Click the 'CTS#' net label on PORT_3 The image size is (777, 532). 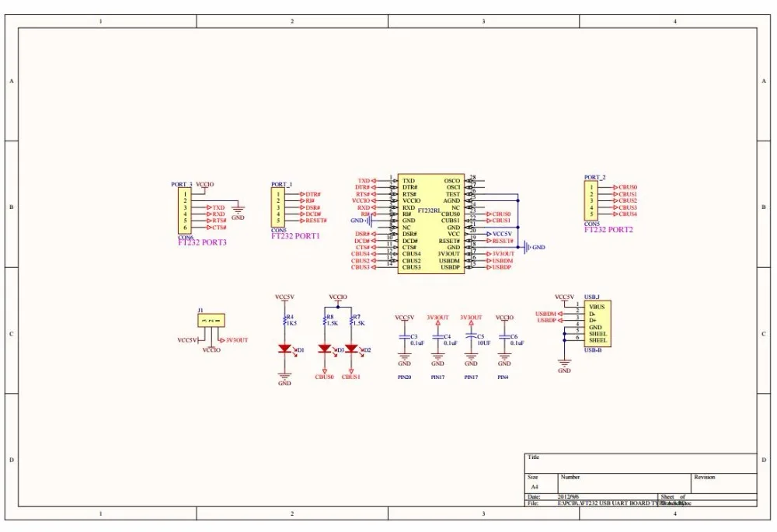[x=220, y=228]
